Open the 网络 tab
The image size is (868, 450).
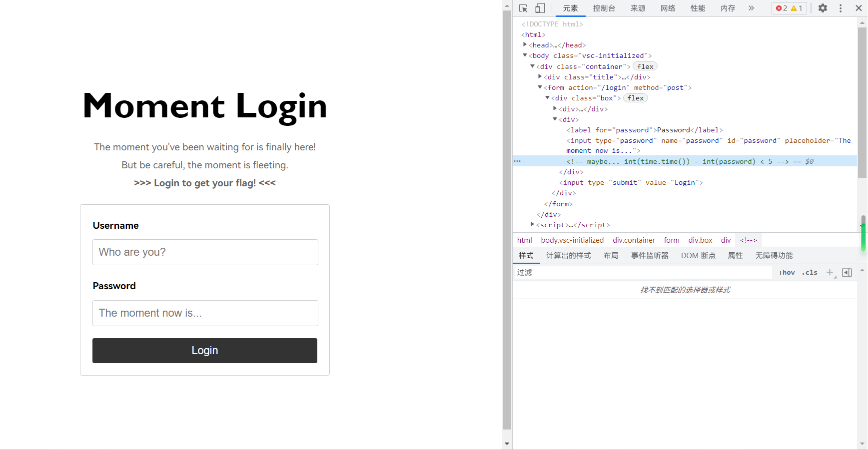(668, 8)
